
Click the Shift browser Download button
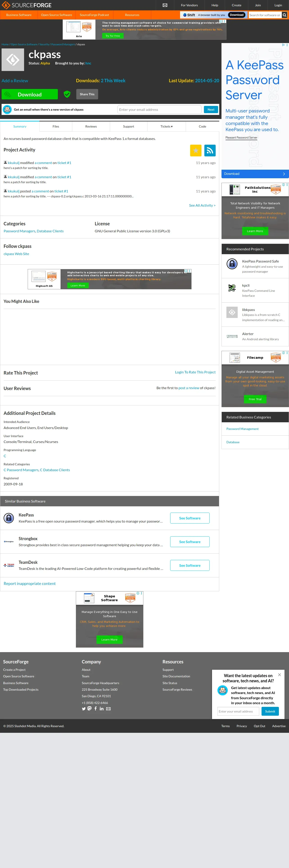pyautogui.click(x=237, y=15)
